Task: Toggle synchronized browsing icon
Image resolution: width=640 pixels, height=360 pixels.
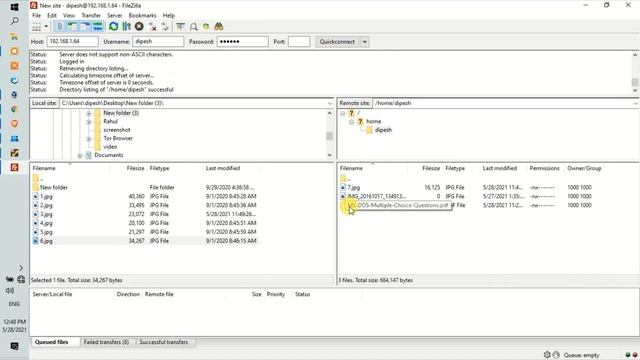Action: (206, 27)
